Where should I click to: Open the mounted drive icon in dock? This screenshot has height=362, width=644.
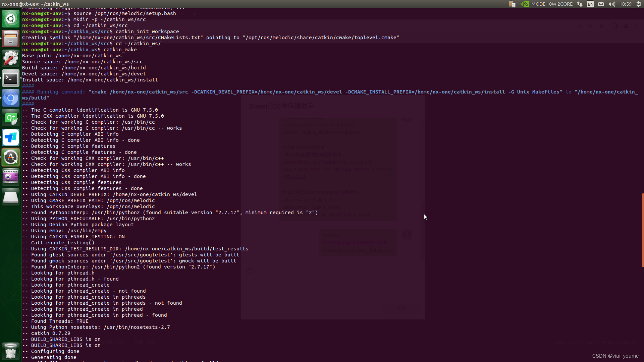tap(11, 197)
